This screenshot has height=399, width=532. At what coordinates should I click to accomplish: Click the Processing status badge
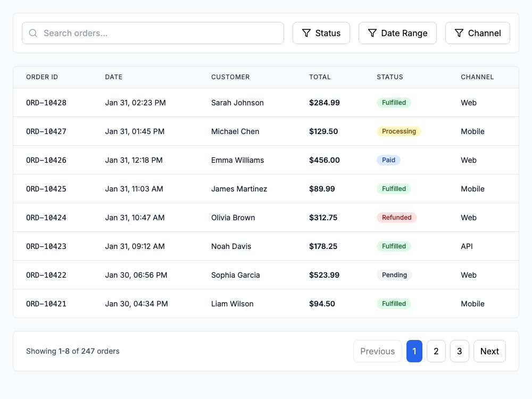pyautogui.click(x=398, y=131)
